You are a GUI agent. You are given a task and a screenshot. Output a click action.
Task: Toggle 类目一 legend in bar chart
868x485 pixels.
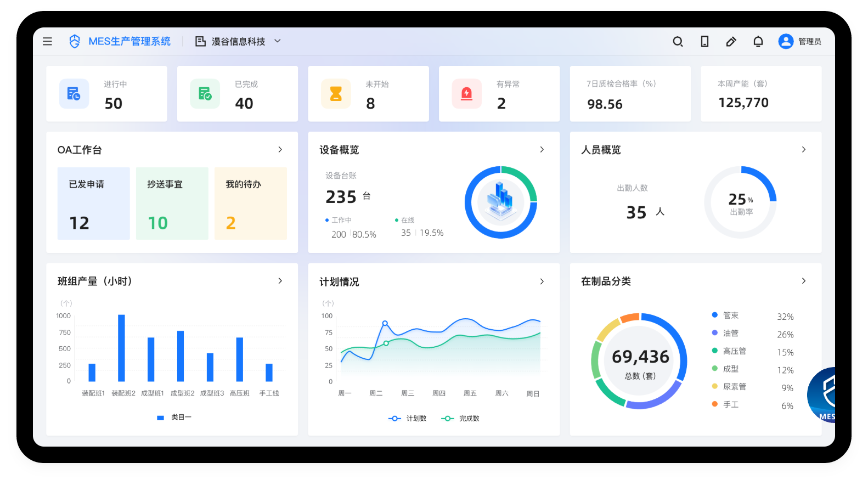[174, 418]
